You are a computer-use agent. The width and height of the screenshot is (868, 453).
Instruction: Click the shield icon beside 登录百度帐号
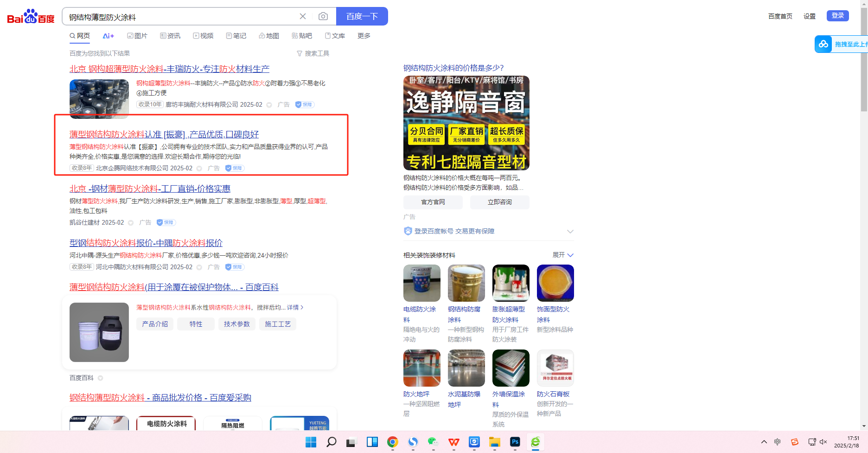click(x=408, y=231)
